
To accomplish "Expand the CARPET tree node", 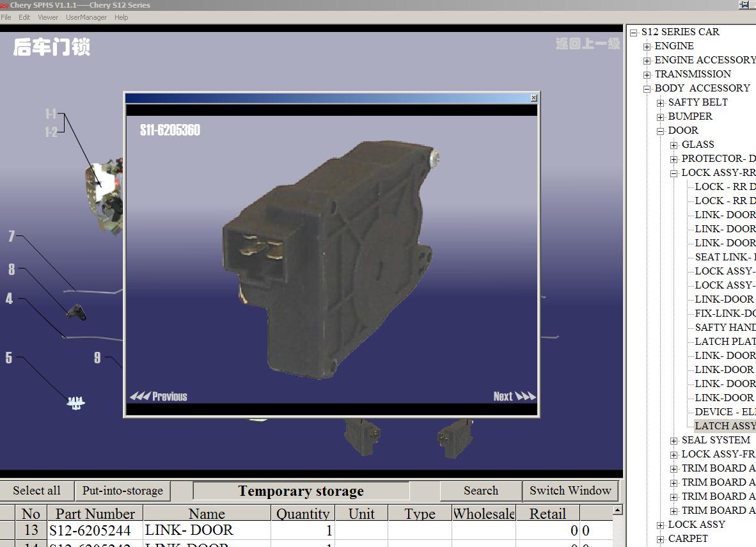I will [x=661, y=539].
